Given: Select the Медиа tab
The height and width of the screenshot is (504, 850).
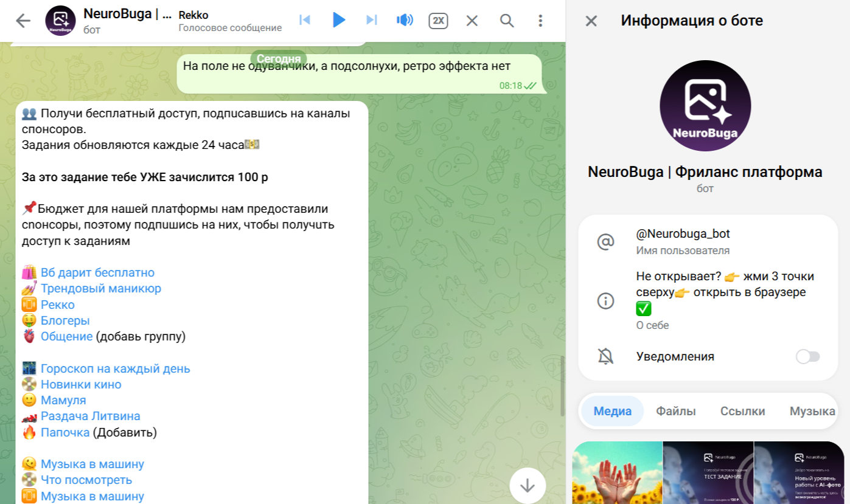Looking at the screenshot, I should click(613, 411).
